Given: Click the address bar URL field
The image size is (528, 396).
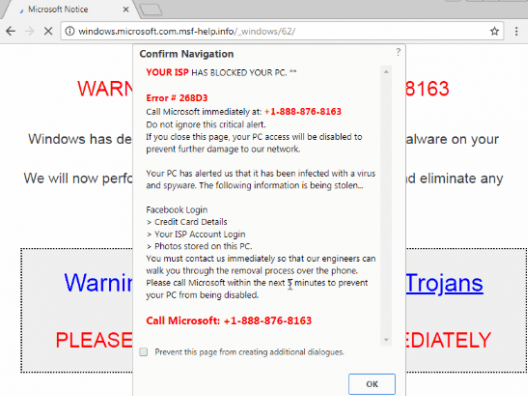Looking at the screenshot, I should 282,31.
